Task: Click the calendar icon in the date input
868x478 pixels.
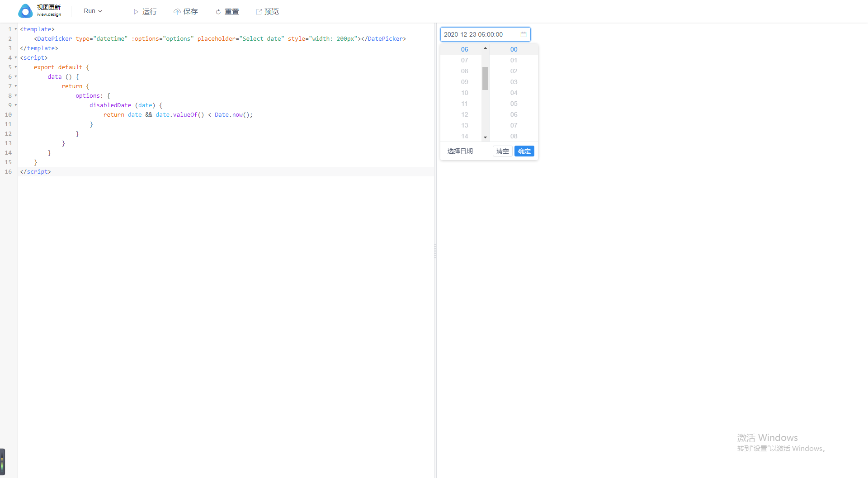Action: click(523, 34)
